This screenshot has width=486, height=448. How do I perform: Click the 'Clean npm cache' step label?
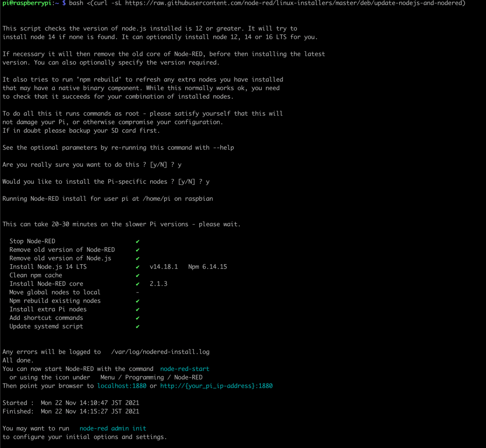(36, 275)
